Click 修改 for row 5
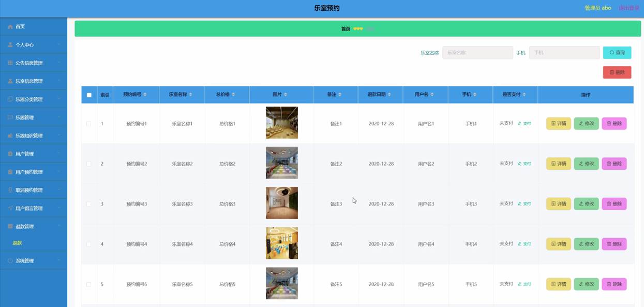644x307 pixels. pyautogui.click(x=586, y=284)
